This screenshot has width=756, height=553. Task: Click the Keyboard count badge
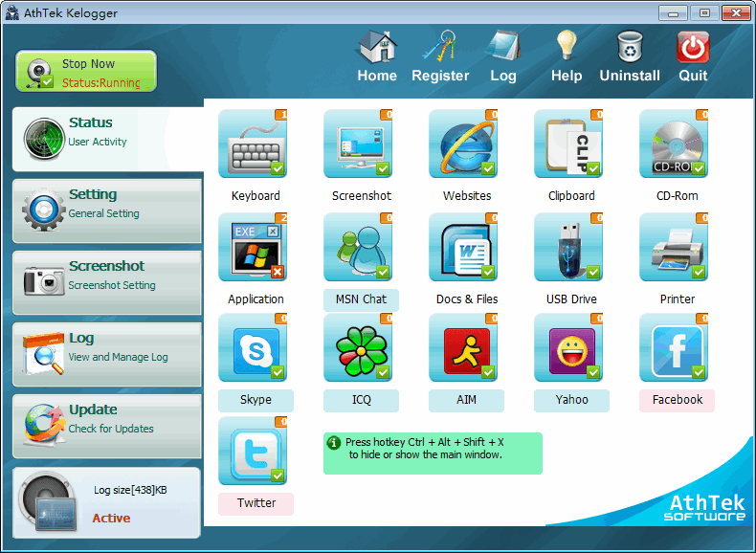[x=281, y=115]
